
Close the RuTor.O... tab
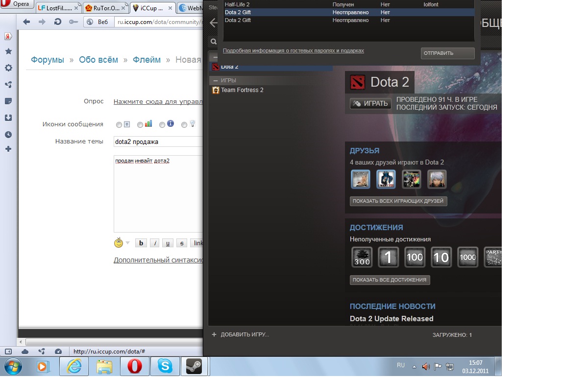tap(122, 8)
